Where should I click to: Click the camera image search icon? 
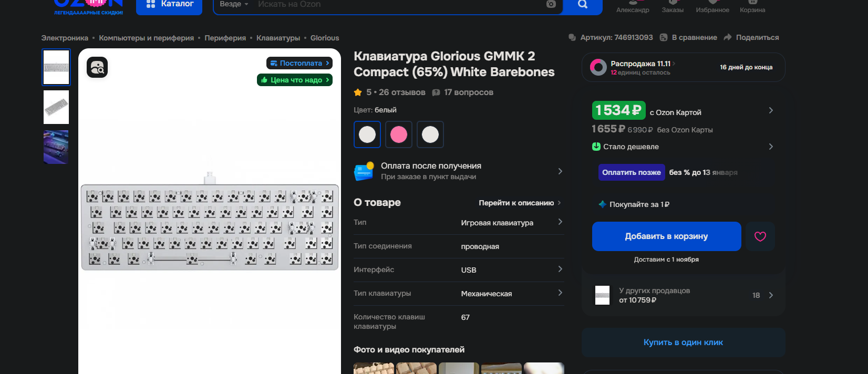(551, 4)
